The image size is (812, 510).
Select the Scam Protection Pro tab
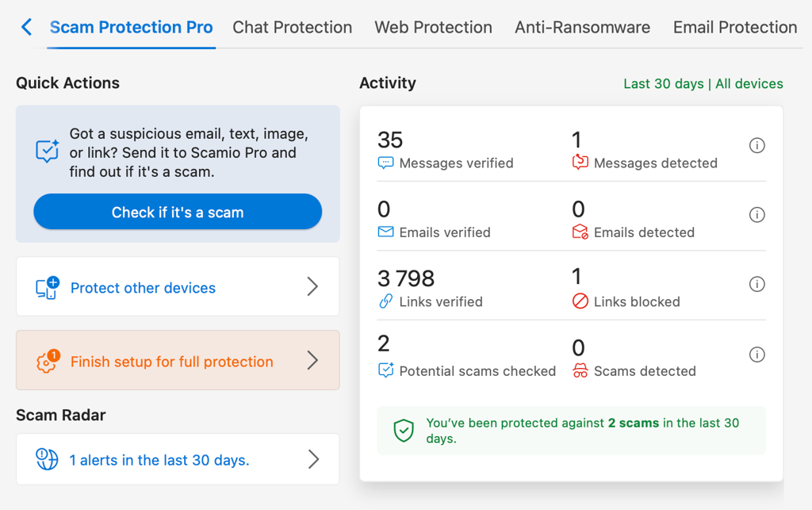pyautogui.click(x=131, y=27)
